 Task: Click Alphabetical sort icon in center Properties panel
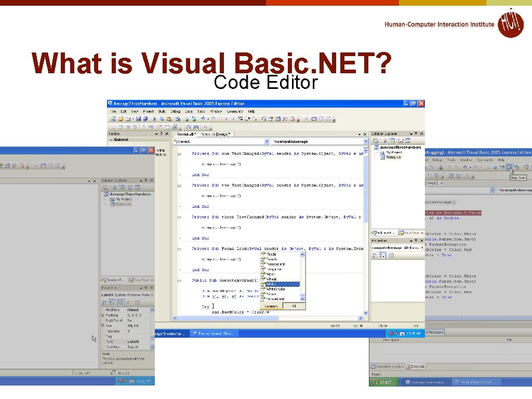[x=382, y=256]
